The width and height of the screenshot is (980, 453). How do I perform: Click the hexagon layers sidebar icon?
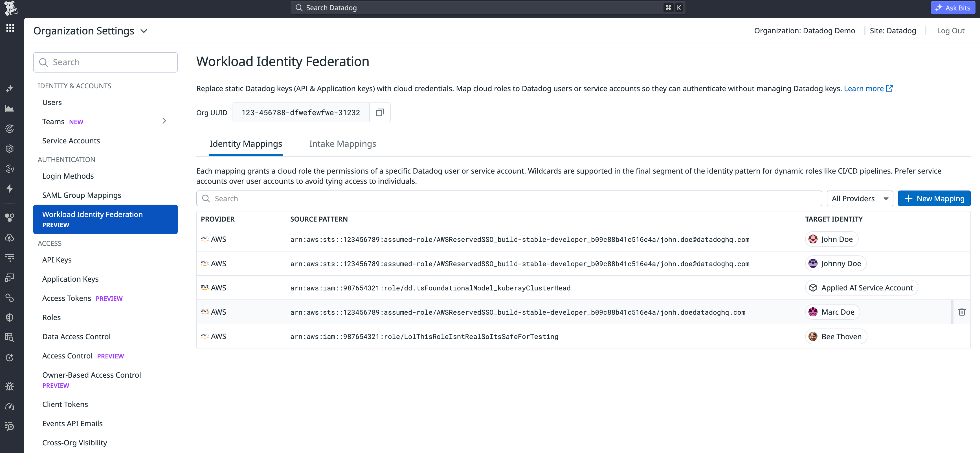click(10, 148)
